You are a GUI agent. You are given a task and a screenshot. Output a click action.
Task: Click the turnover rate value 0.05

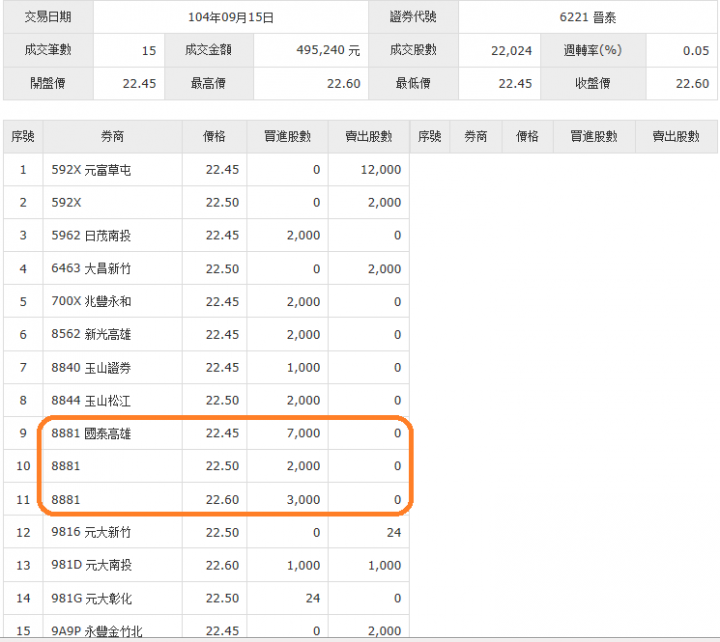696,51
